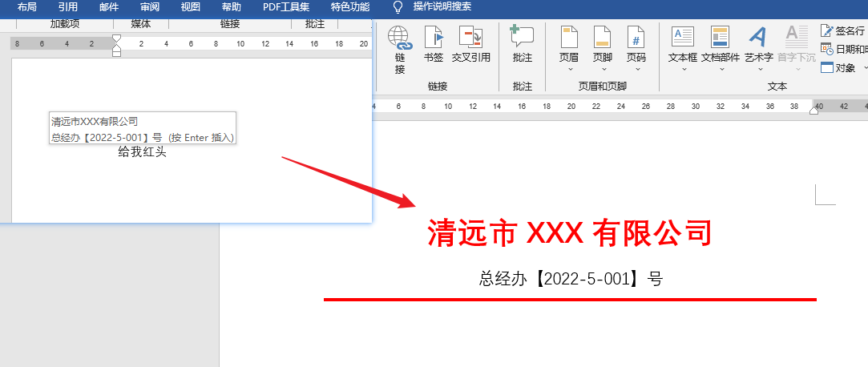
Task: Open the 页眉 header menu
Action: point(568,49)
